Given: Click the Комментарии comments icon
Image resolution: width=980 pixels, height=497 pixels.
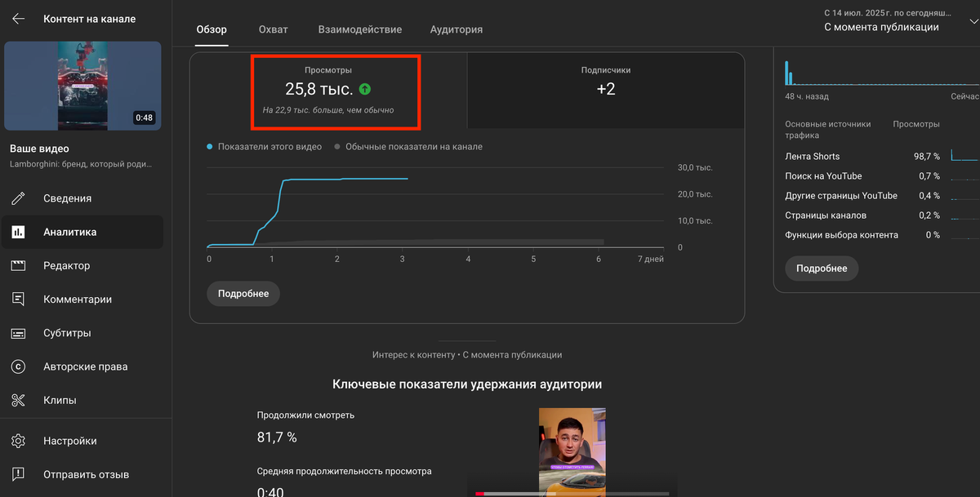Looking at the screenshot, I should [20, 299].
